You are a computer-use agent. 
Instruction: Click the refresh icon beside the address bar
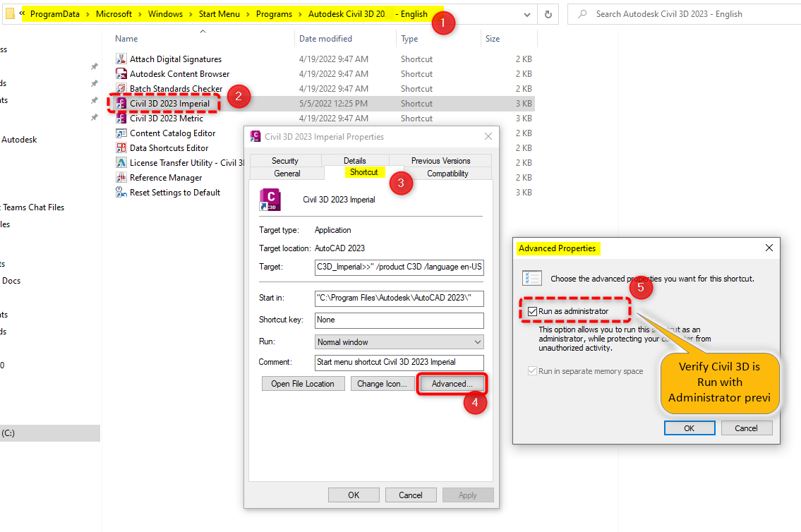point(548,13)
